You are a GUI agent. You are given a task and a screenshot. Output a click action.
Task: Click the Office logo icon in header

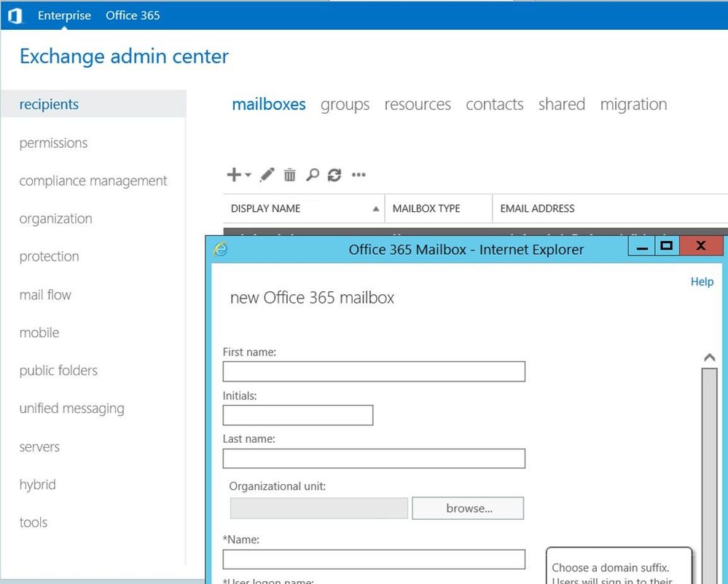click(x=15, y=16)
